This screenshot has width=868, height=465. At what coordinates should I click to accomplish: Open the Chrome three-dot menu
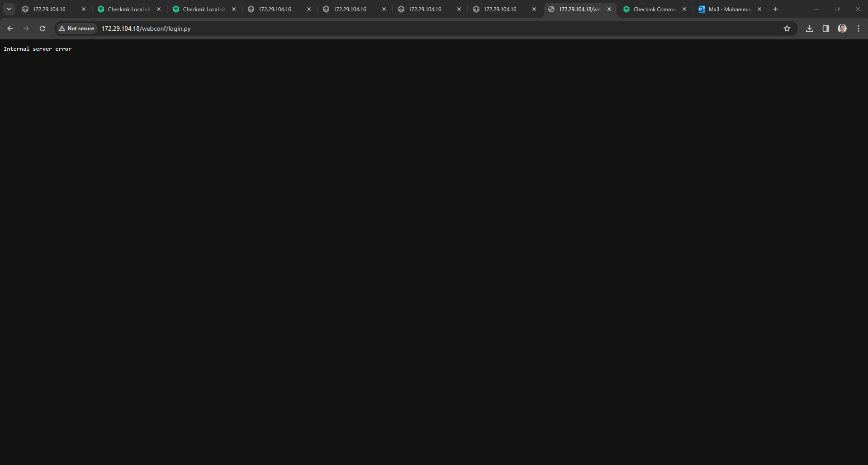click(859, 28)
